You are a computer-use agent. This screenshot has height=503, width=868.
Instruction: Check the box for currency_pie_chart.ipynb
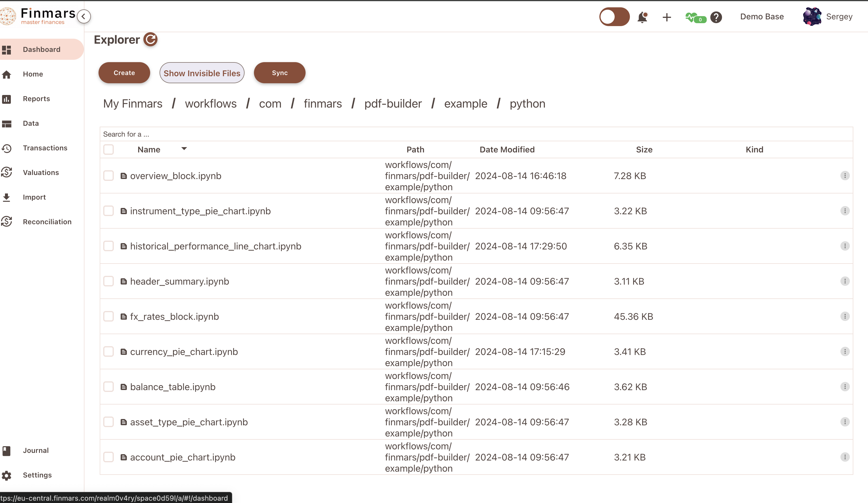(108, 351)
